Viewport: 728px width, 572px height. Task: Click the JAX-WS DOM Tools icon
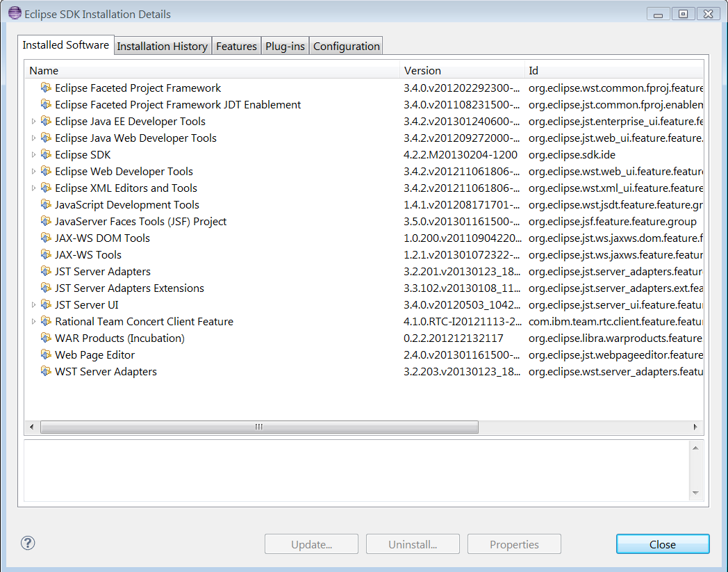click(x=46, y=238)
